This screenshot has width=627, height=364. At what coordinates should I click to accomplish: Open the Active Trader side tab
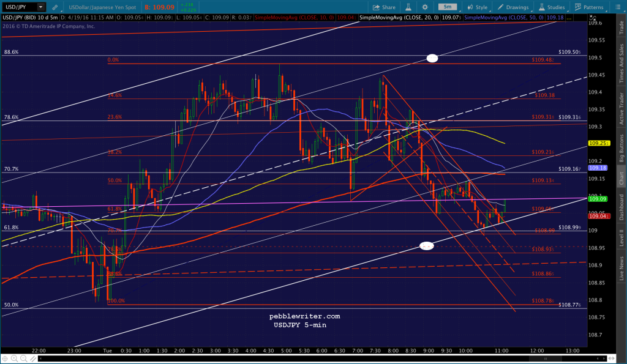(x=621, y=108)
